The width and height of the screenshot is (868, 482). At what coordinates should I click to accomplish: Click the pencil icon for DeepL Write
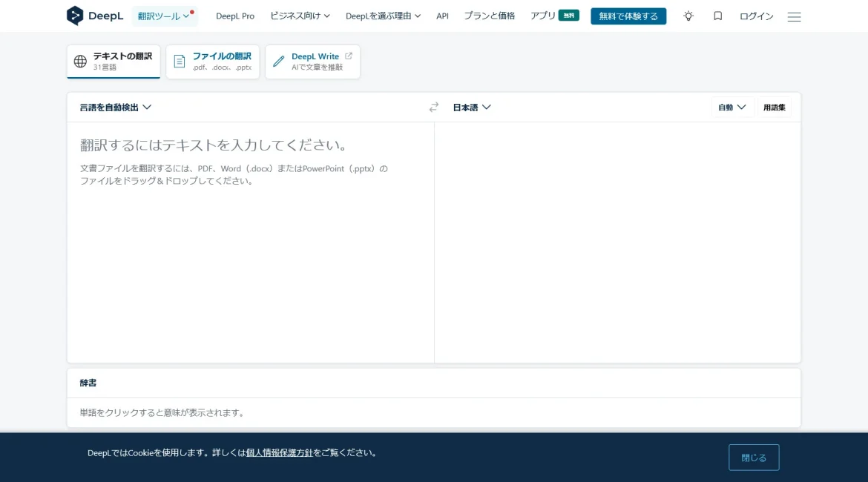278,62
